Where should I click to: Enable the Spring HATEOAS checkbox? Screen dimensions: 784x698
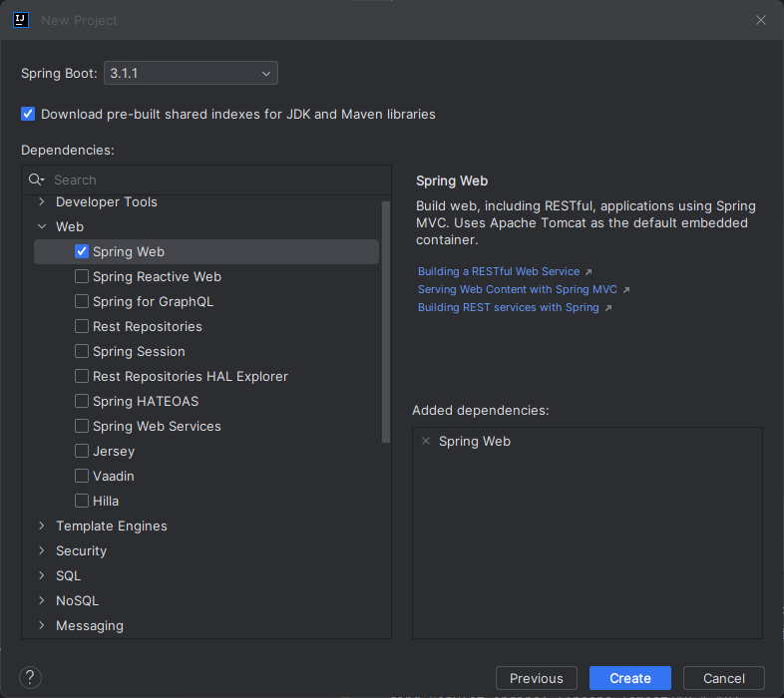pos(82,401)
